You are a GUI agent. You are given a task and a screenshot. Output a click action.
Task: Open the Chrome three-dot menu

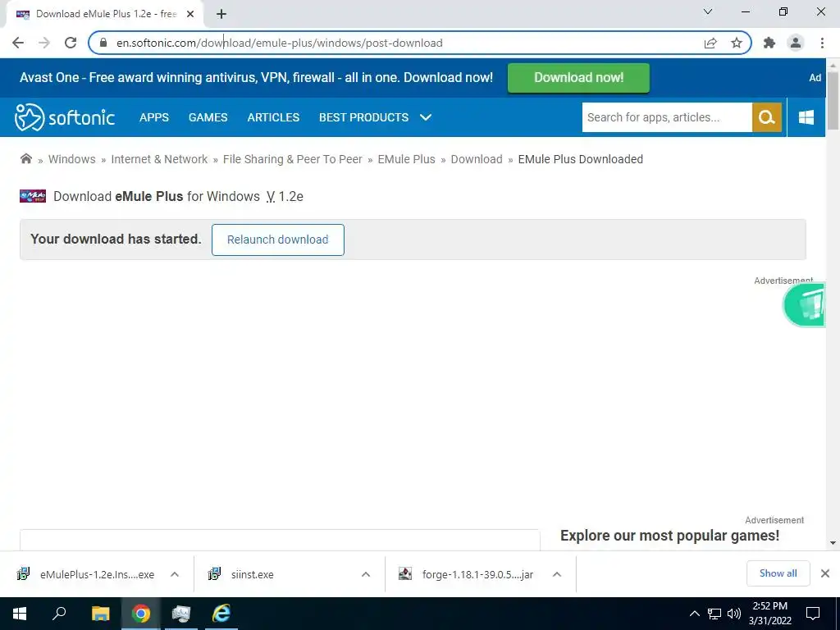click(x=822, y=43)
